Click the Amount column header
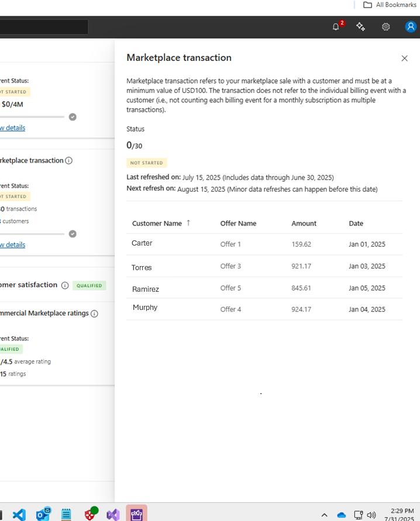420x521 pixels. pos(304,223)
